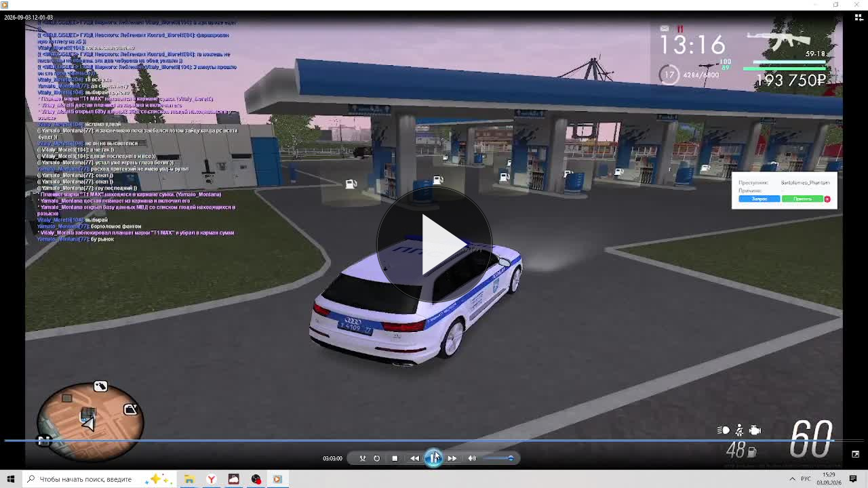Click the headlights indicator icon in HUD
Viewport: 868px width, 488px height.
click(x=724, y=430)
